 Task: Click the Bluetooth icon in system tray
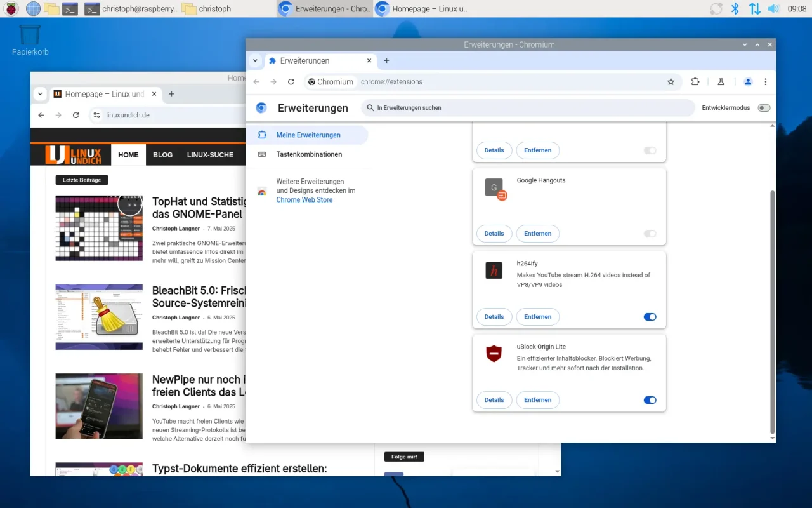[x=735, y=9]
